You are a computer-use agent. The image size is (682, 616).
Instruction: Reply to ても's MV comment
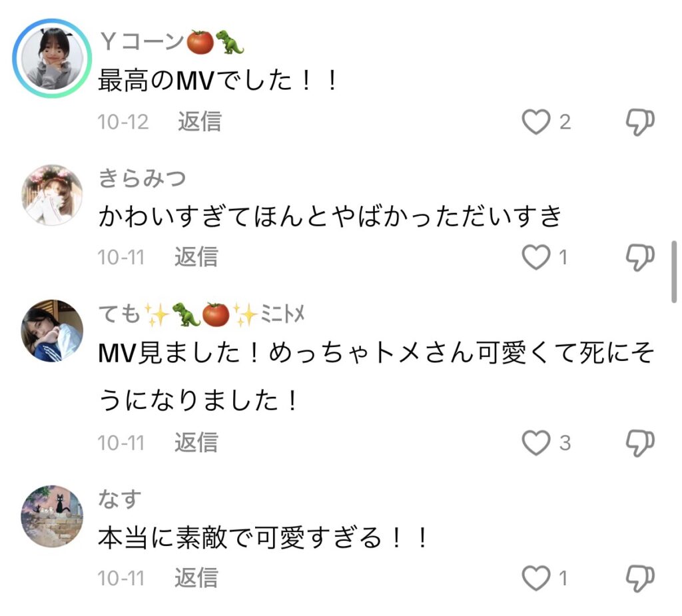coord(196,442)
